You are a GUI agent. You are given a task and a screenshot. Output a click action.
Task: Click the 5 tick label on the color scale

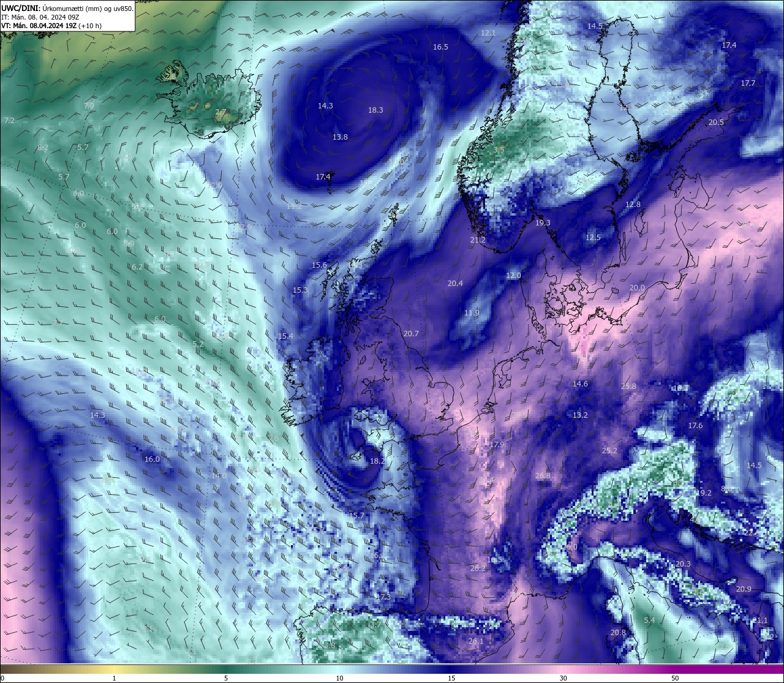click(x=226, y=678)
